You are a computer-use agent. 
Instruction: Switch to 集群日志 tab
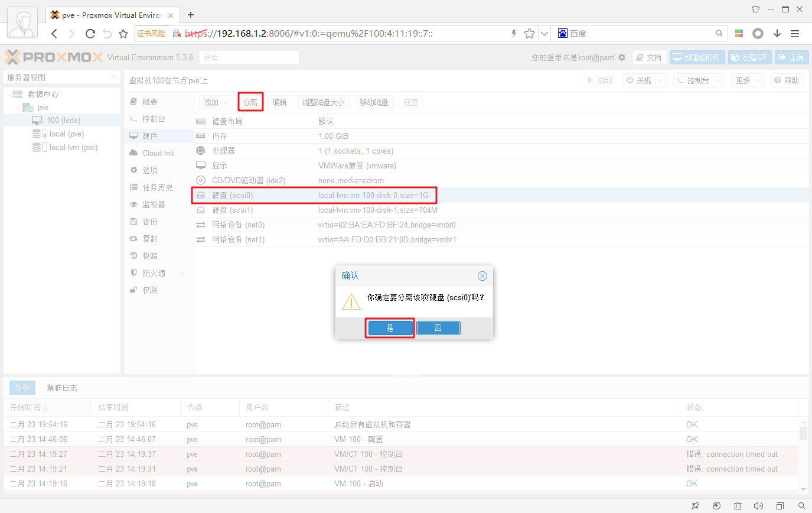click(62, 388)
